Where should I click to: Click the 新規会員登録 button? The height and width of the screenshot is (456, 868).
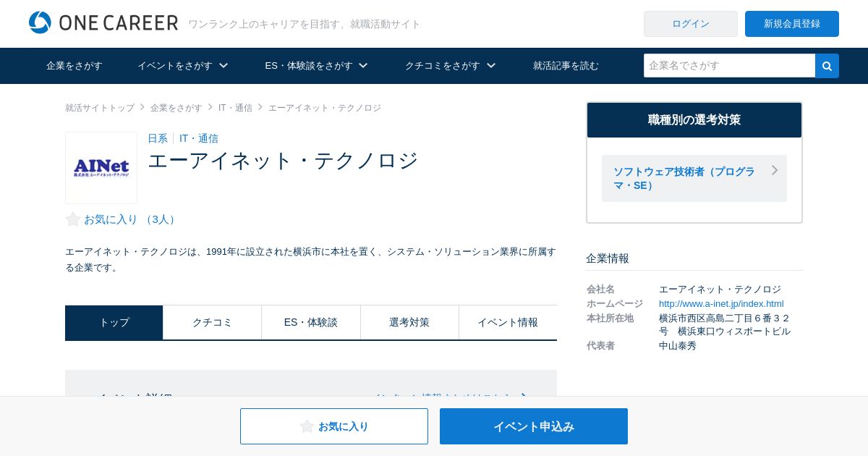(x=792, y=24)
